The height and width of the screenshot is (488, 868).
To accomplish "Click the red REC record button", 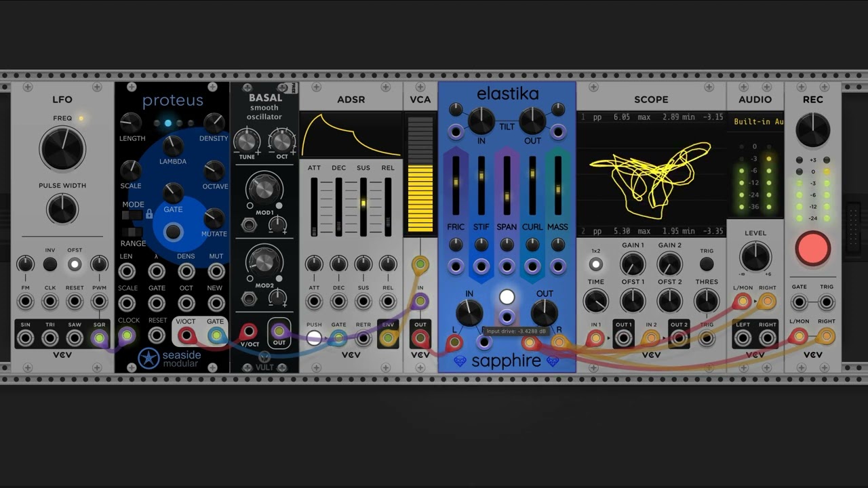I will [812, 248].
